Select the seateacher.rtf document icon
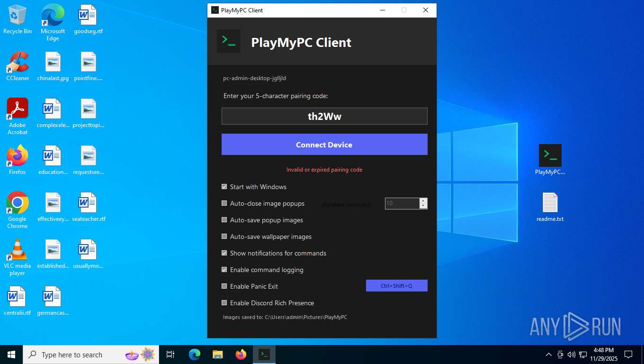Screen dimensions: 644x364 tap(88, 207)
